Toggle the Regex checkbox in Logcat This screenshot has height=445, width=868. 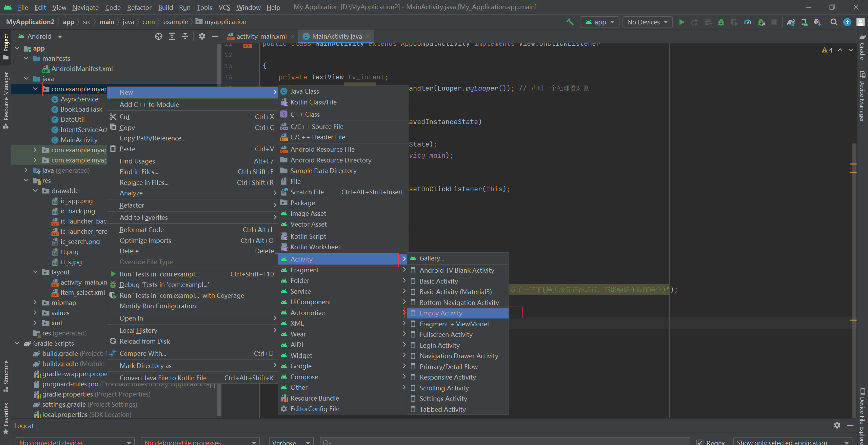click(x=700, y=442)
